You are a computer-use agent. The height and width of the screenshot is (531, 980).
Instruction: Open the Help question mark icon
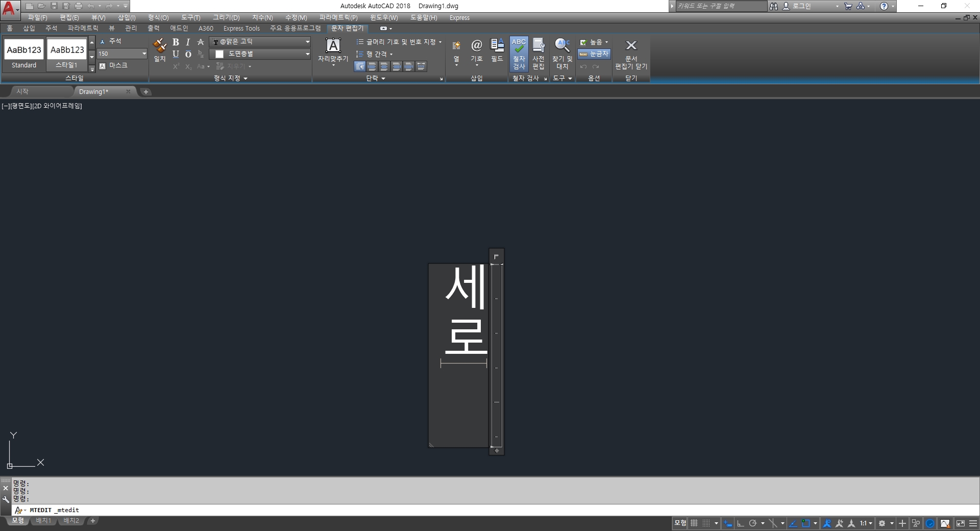(884, 6)
